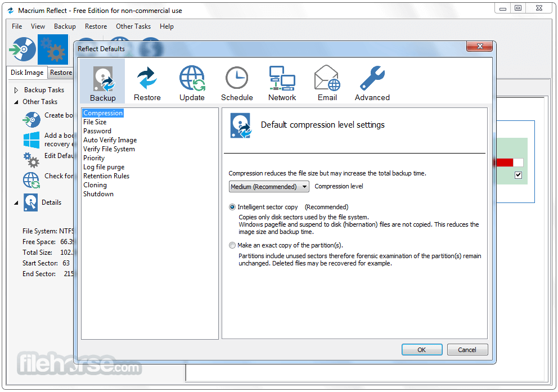Screen dimensions: 558x392
Task: Click the Other Tasks tree label
Action: coord(40,102)
